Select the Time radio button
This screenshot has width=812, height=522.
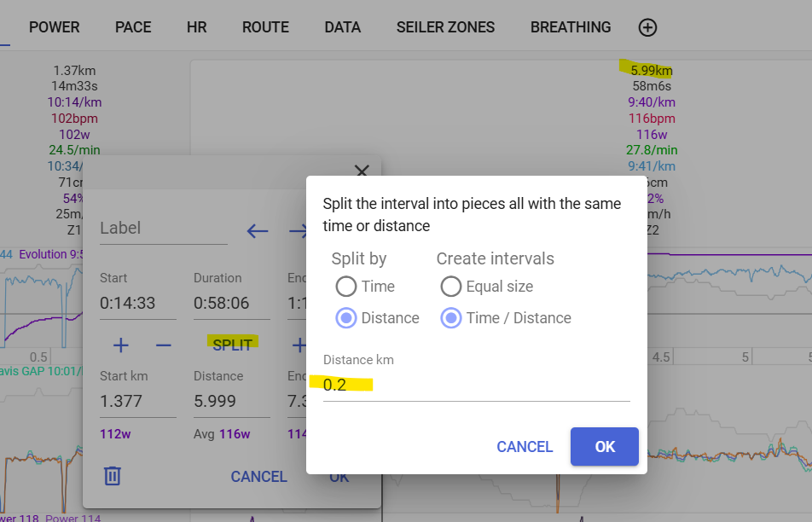(346, 287)
